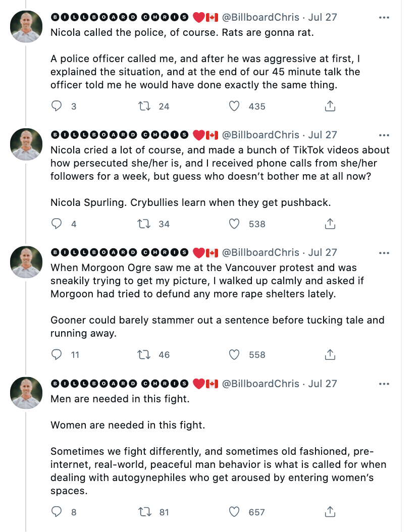The image size is (420, 532).
Task: Open more menu on Vancouver protest tweet
Action: [x=384, y=253]
